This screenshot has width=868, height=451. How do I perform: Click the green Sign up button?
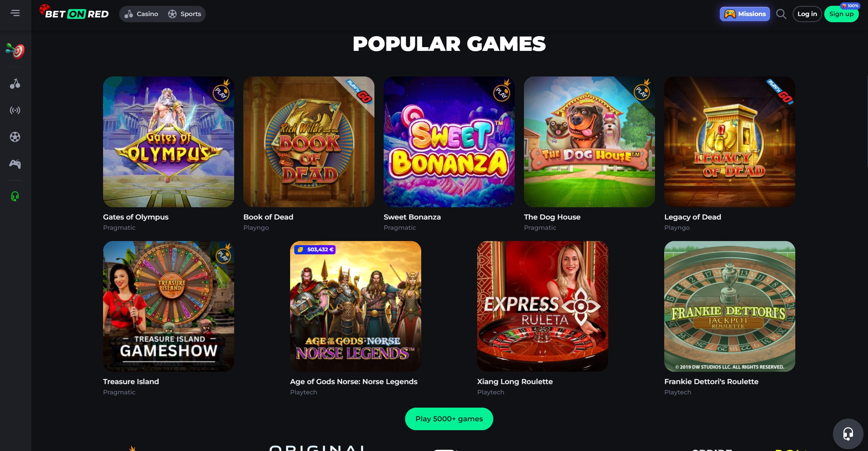[841, 14]
